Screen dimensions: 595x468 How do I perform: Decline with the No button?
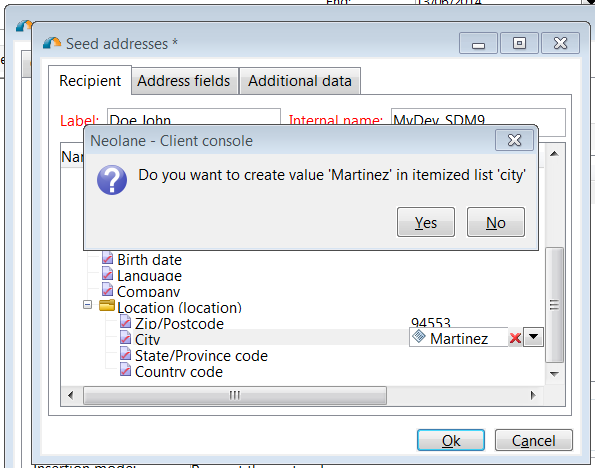496,222
